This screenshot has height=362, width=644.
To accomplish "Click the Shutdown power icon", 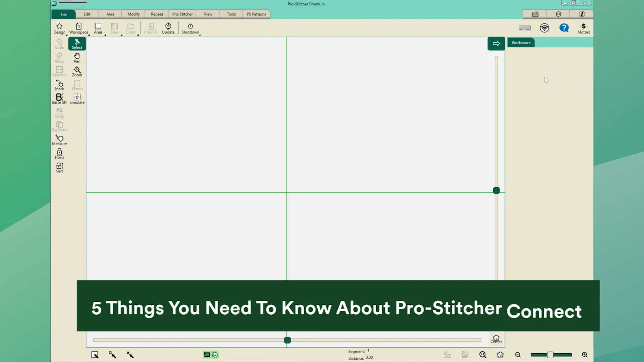I will 190,28.
